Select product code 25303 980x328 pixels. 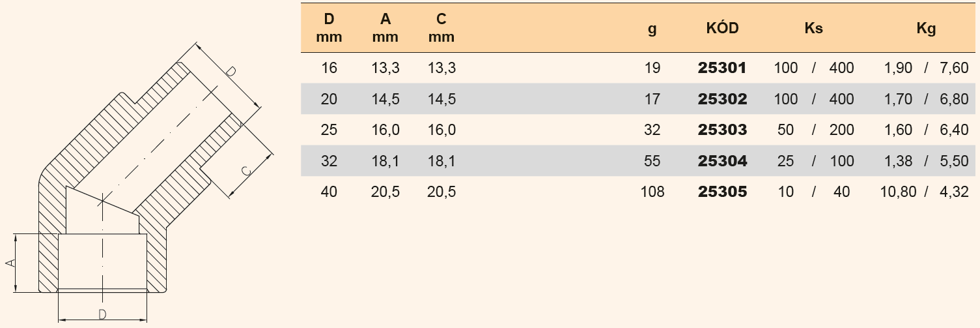coord(721,130)
